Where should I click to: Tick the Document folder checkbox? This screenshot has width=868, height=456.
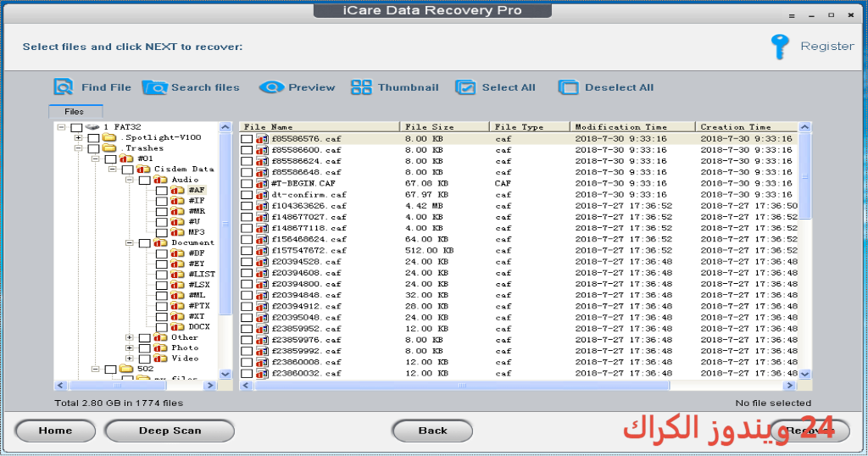144,243
